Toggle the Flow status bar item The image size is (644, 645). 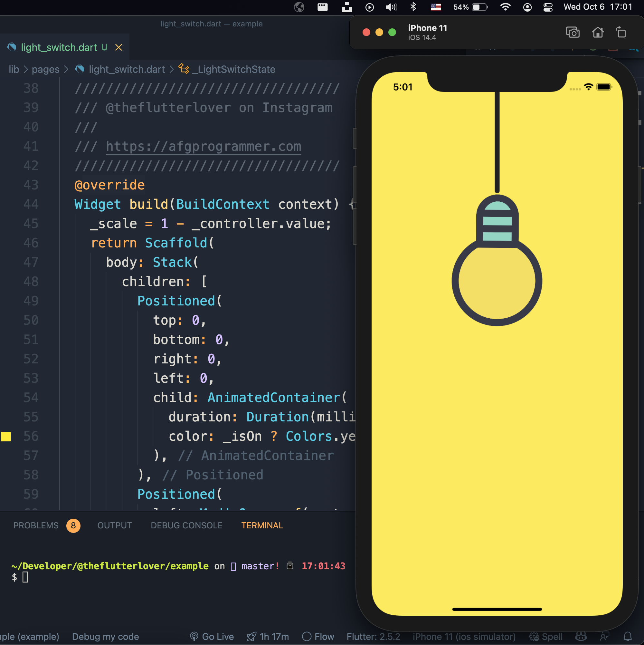318,636
